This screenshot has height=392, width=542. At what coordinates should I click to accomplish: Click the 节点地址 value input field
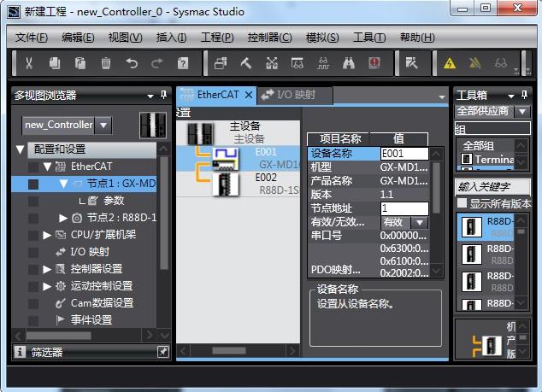[x=404, y=208]
